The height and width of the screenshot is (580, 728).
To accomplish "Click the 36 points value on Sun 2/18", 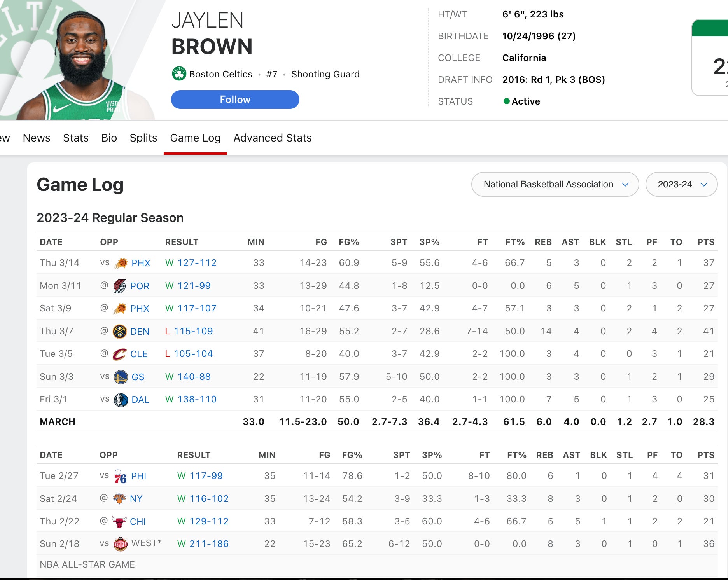I will click(709, 544).
